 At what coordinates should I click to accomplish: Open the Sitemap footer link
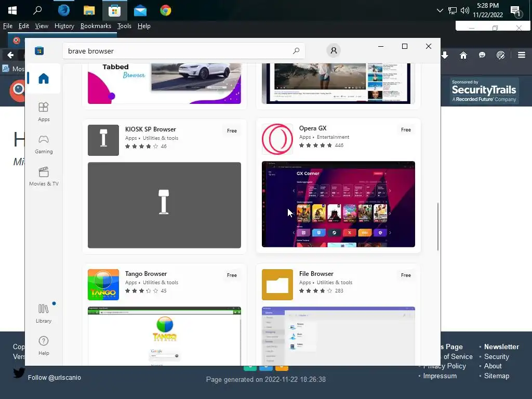(496, 376)
